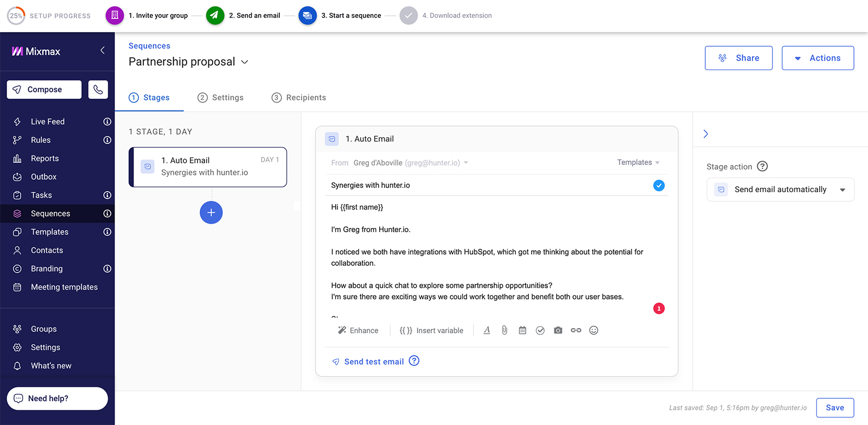
Task: Insert a calendar availability via calendar icon
Action: [x=522, y=330]
